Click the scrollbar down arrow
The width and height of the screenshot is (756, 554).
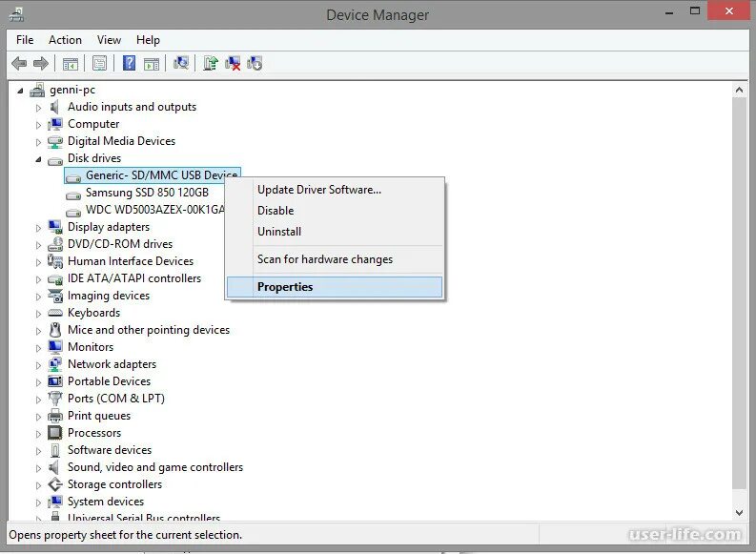click(739, 513)
